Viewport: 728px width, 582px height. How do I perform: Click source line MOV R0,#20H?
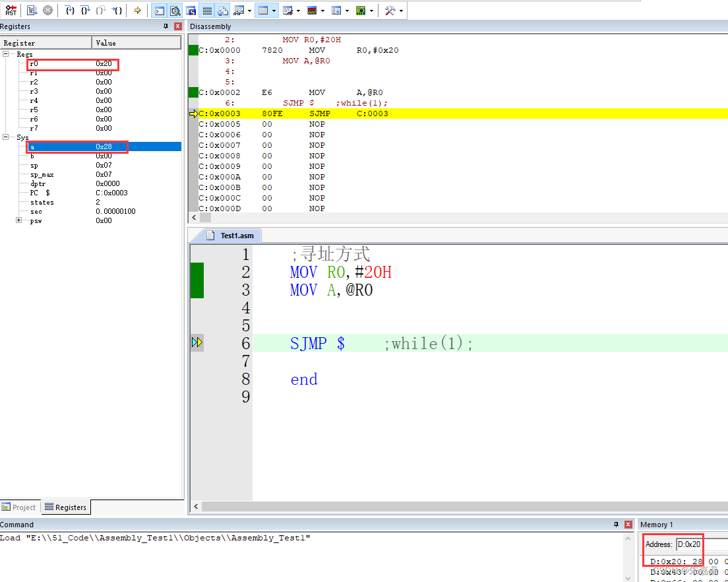341,272
